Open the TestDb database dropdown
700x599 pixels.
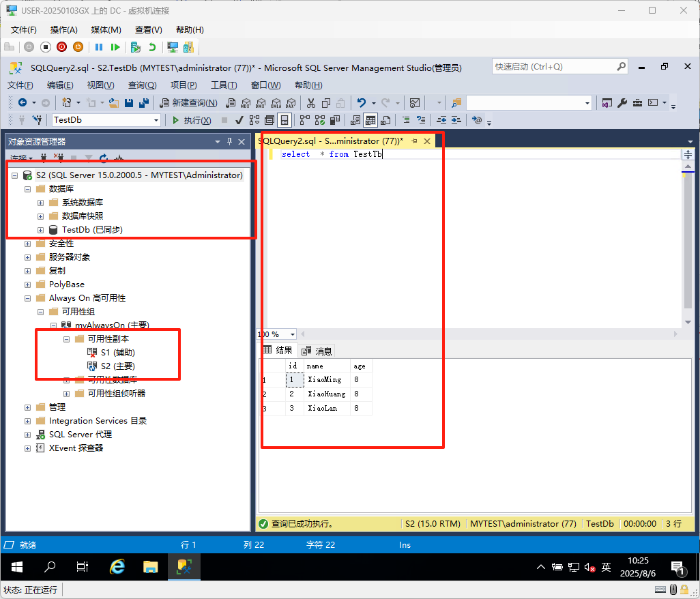(156, 120)
